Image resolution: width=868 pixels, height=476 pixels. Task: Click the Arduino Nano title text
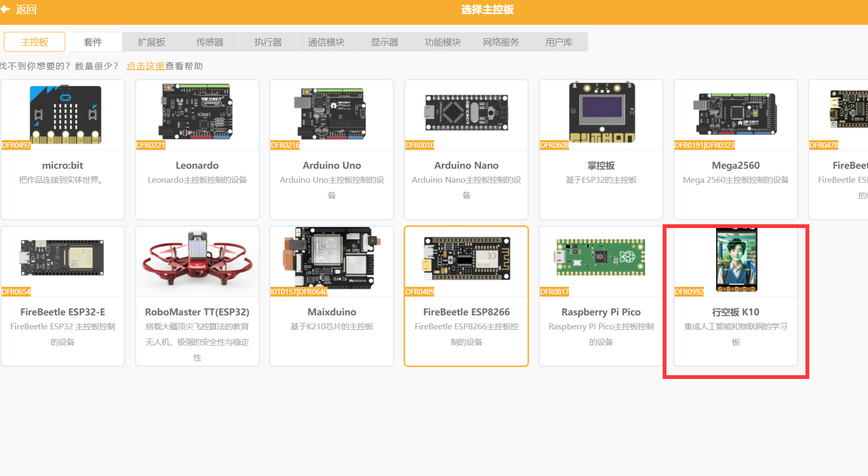(x=467, y=165)
